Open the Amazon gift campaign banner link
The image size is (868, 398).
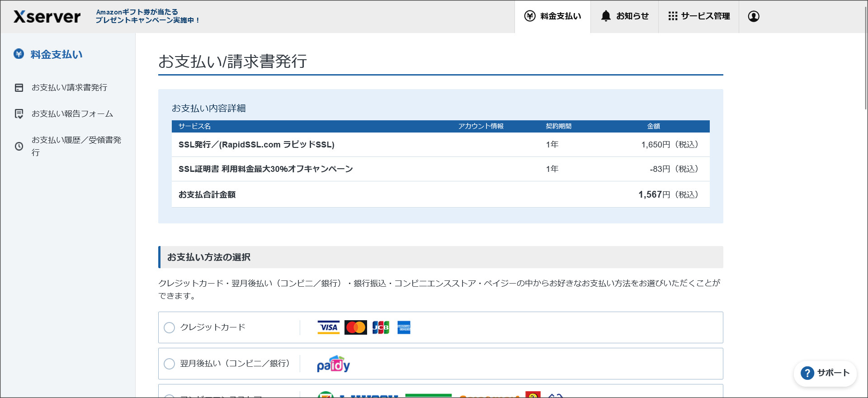147,16
